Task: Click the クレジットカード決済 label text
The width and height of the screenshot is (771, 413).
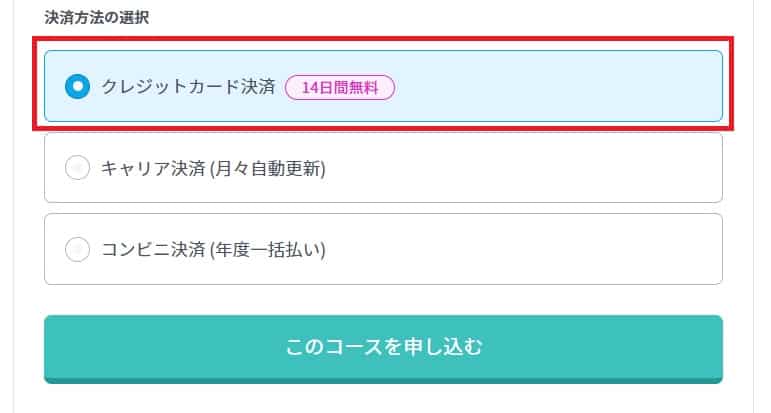Action: (188, 87)
